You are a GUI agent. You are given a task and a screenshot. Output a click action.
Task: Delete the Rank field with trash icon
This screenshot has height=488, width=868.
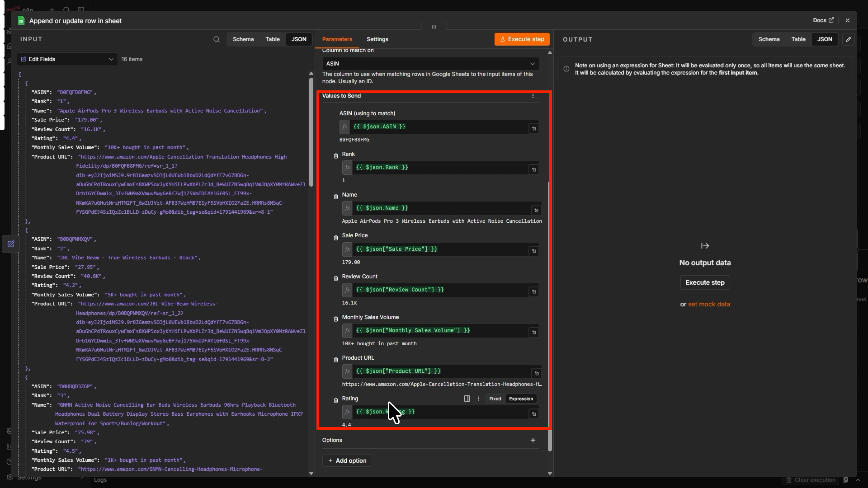336,156
